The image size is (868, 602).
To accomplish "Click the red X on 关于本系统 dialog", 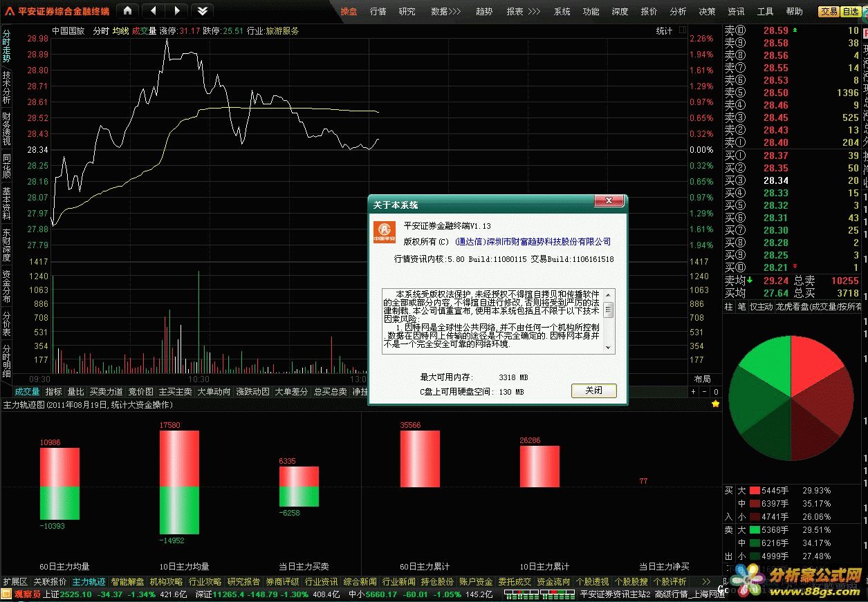I will tap(609, 201).
